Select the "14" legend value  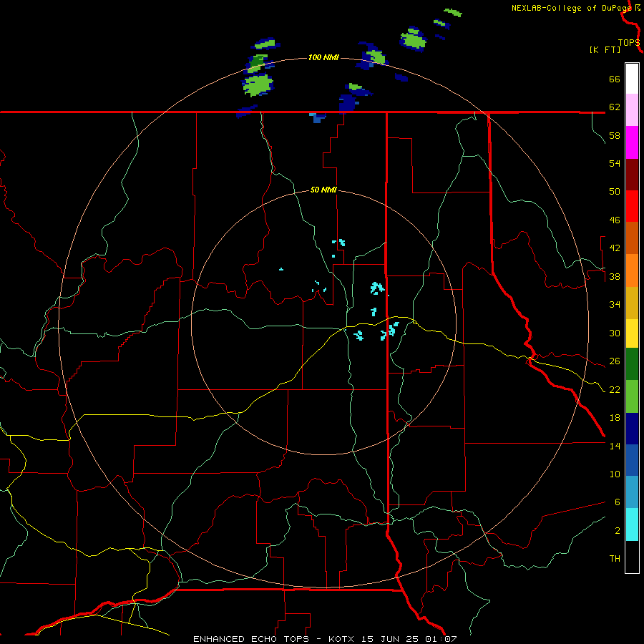(x=615, y=446)
